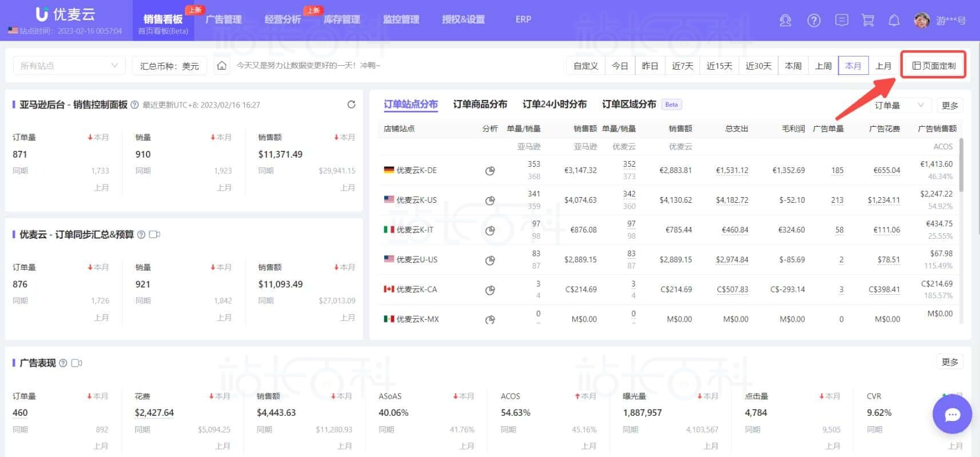Click the 优麦云K-MX store name
Image resolution: width=980 pixels, height=457 pixels.
pos(418,319)
